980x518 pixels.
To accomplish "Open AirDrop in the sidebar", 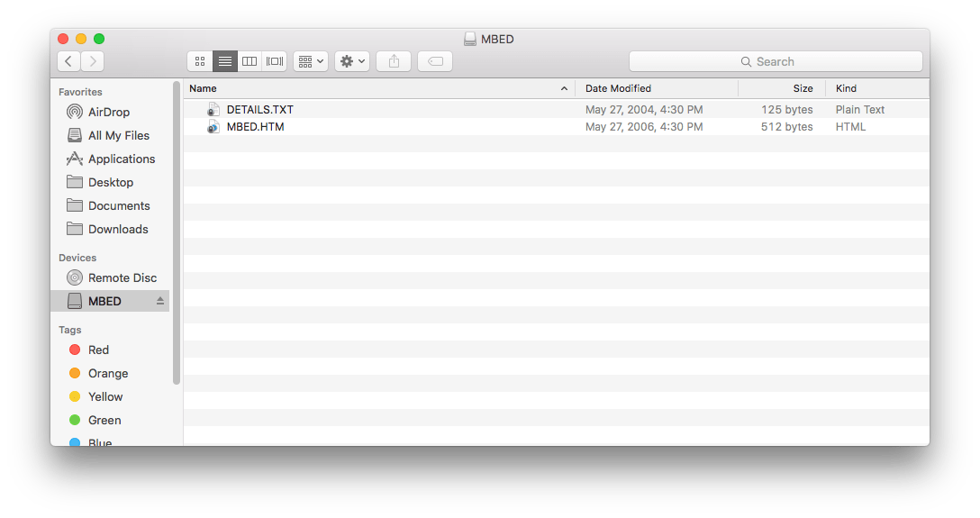I will coord(108,112).
